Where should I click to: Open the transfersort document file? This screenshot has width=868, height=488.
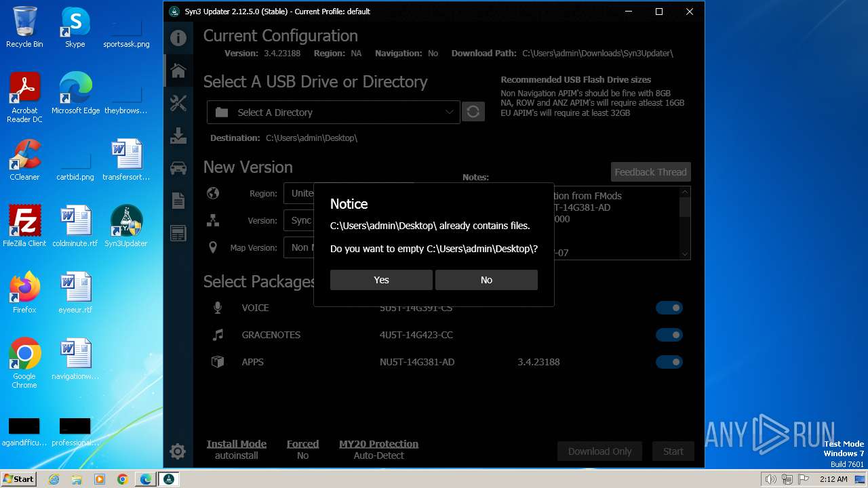tap(126, 160)
